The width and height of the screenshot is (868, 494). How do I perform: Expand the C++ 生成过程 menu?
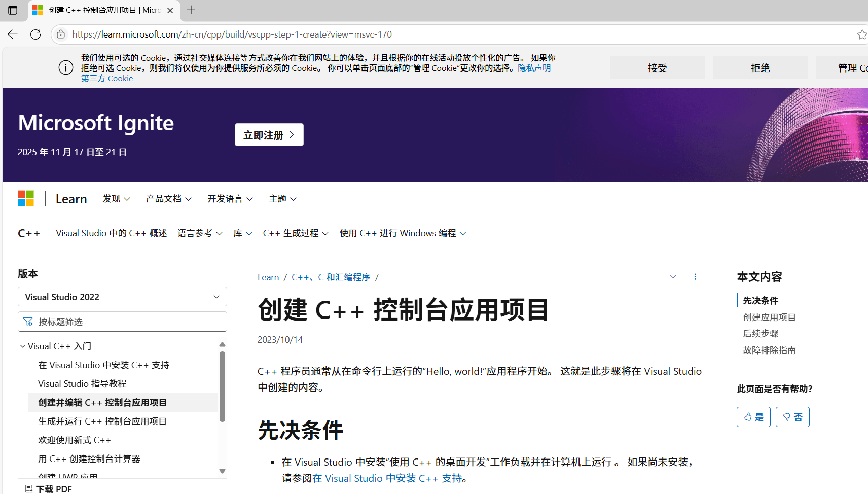pos(296,233)
